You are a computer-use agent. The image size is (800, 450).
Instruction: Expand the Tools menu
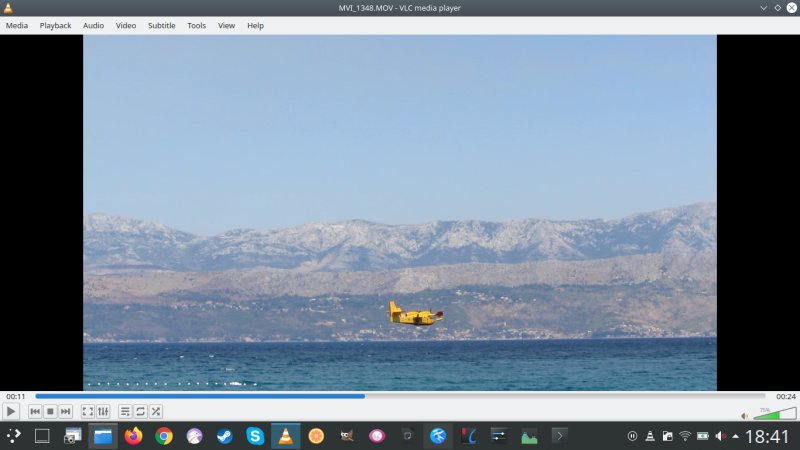[x=196, y=25]
